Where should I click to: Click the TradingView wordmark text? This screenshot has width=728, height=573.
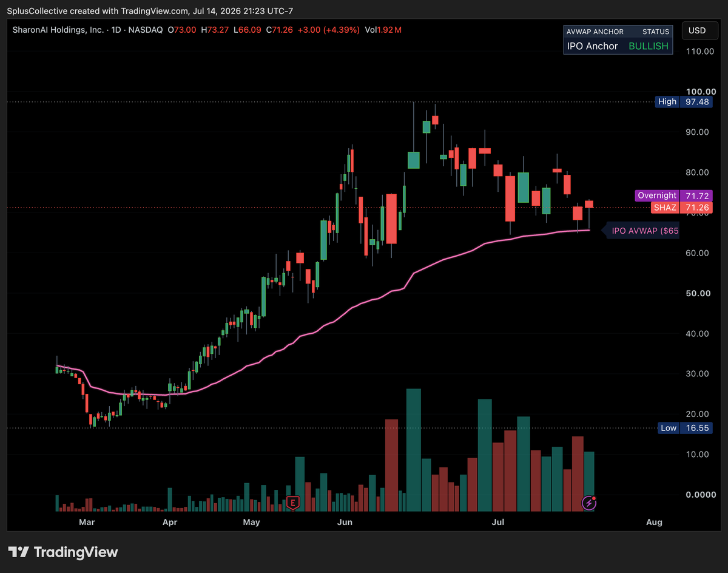(x=76, y=552)
